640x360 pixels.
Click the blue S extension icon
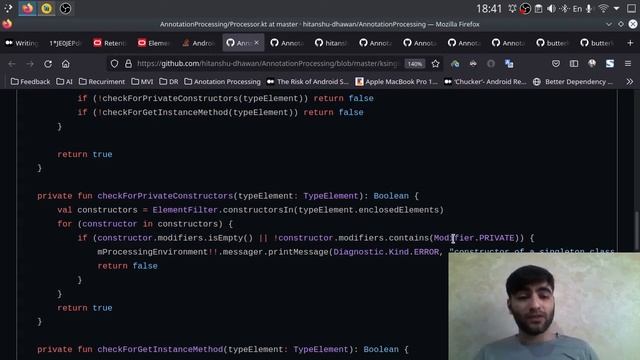click(x=610, y=64)
